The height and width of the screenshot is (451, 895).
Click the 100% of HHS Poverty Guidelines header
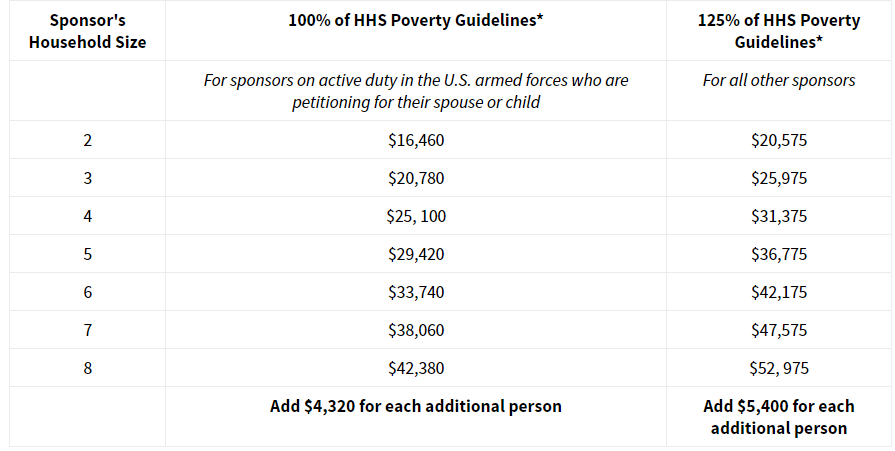tap(416, 20)
